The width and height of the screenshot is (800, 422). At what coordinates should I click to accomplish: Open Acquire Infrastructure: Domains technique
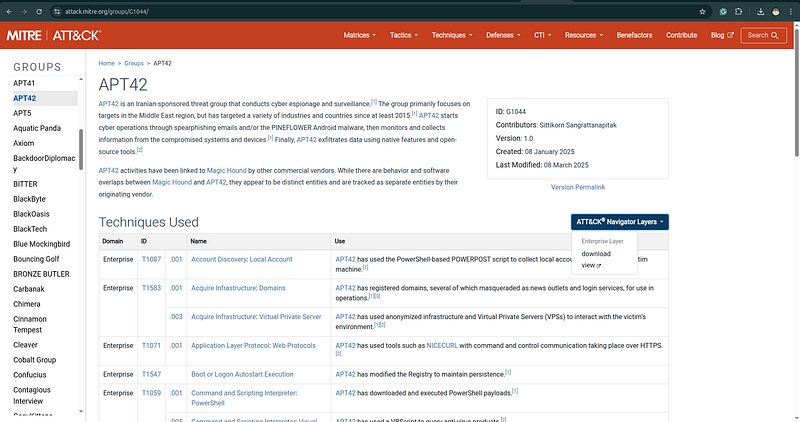[x=238, y=288]
